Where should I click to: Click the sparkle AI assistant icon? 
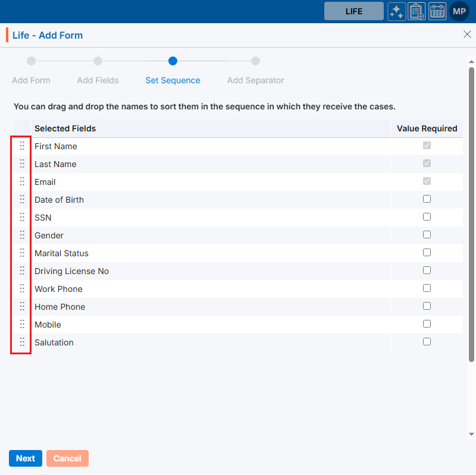point(397,11)
